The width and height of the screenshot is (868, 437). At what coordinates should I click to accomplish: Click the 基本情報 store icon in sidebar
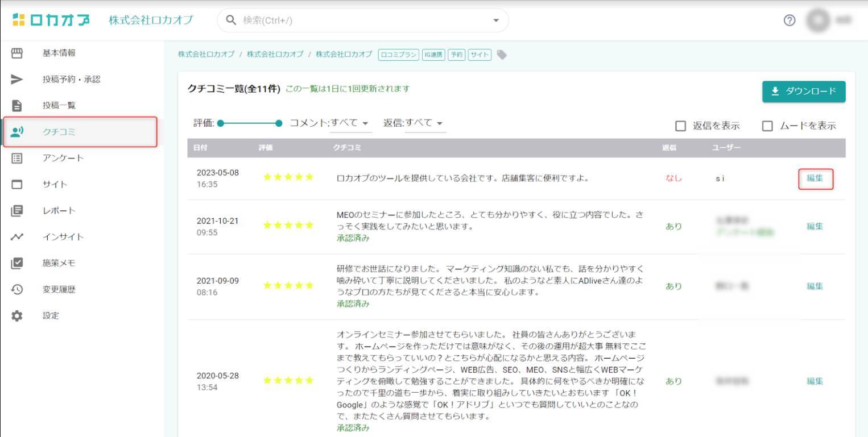pos(17,53)
